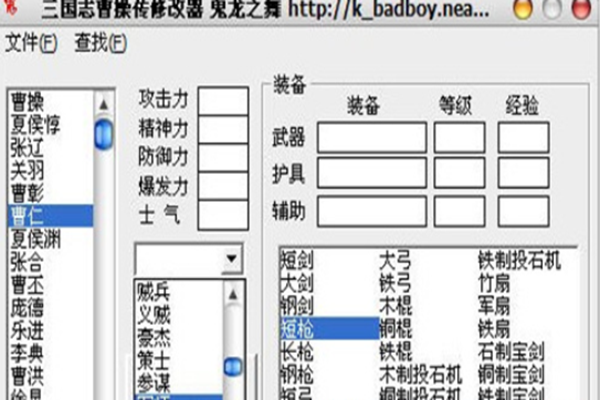600x400 pixels.
Task: Click the app icon in the title bar
Action: [11, 13]
